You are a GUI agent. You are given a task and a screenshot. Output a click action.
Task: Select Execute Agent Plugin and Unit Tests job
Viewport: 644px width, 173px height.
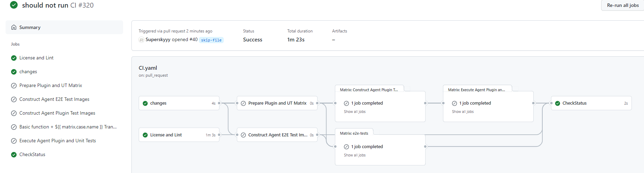[57, 141]
